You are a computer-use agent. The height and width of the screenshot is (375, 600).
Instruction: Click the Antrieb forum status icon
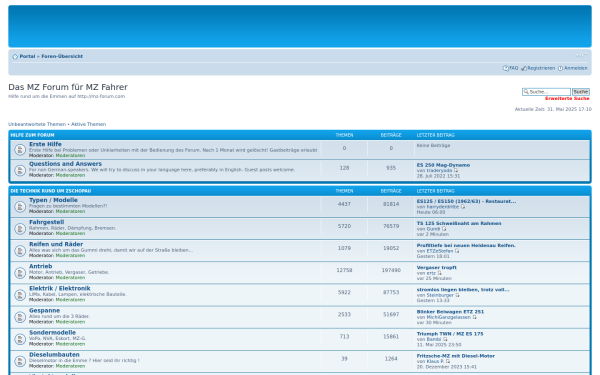(20, 273)
